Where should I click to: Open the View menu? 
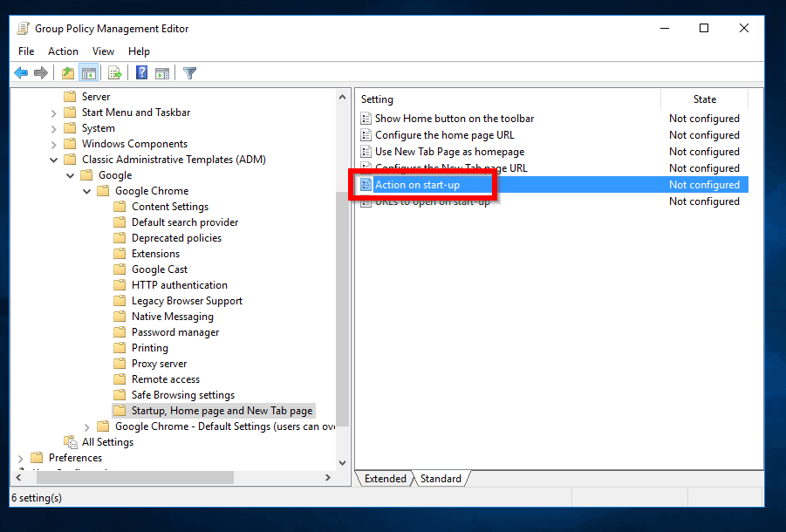point(103,51)
